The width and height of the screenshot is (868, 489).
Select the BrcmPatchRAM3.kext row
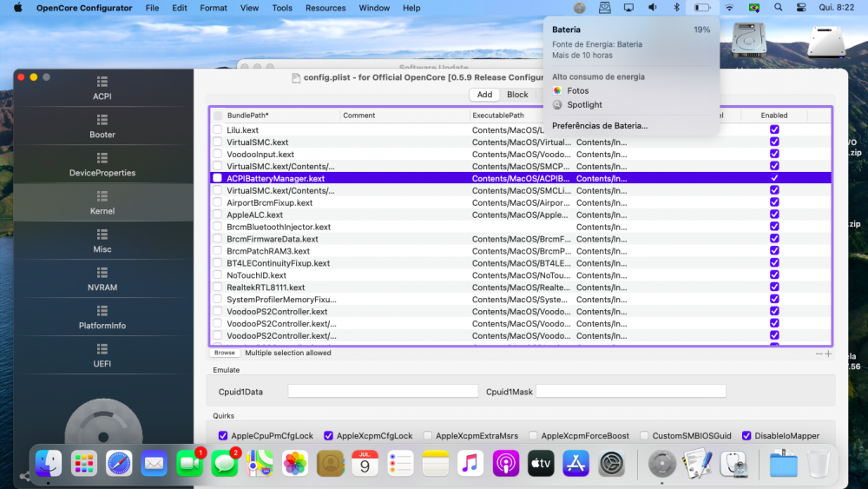pos(521,251)
